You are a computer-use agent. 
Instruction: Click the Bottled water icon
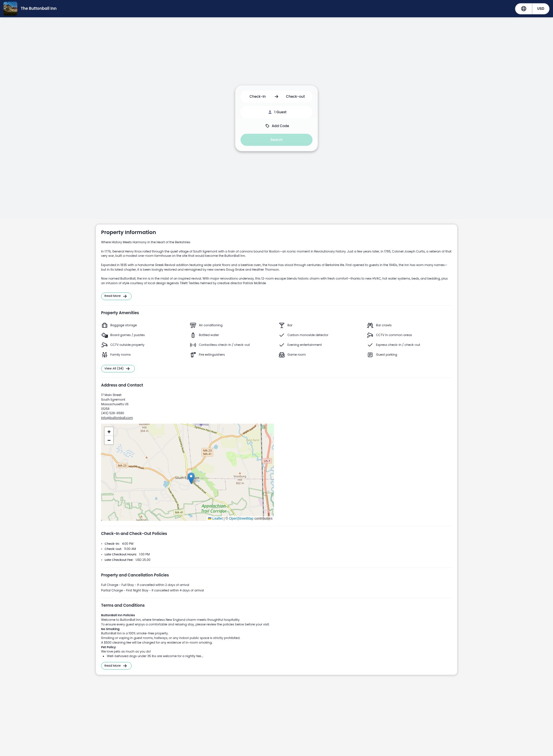(x=193, y=335)
